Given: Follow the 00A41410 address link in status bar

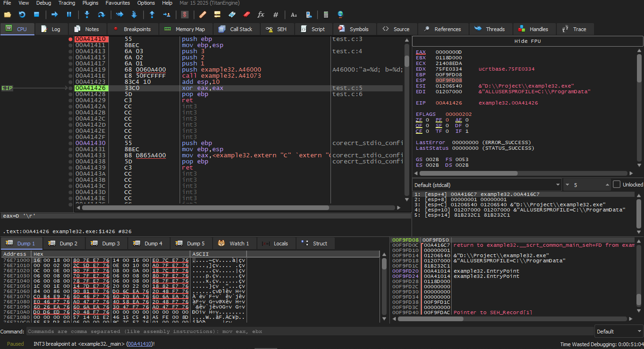Looking at the screenshot, I should (139, 344).
